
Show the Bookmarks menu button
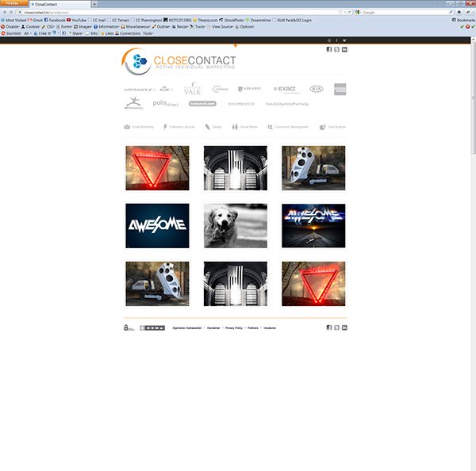tap(463, 20)
